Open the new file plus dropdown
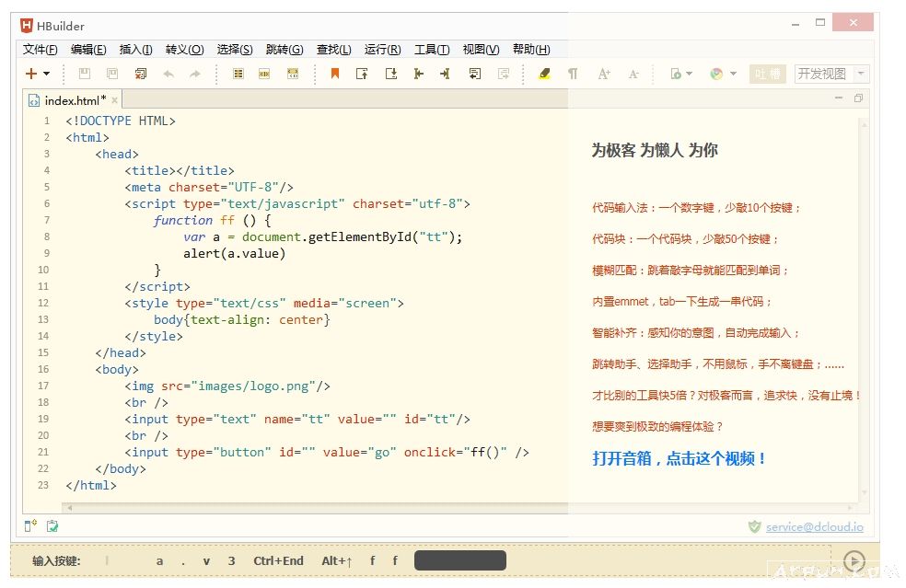This screenshot has width=906, height=588. pos(38,74)
